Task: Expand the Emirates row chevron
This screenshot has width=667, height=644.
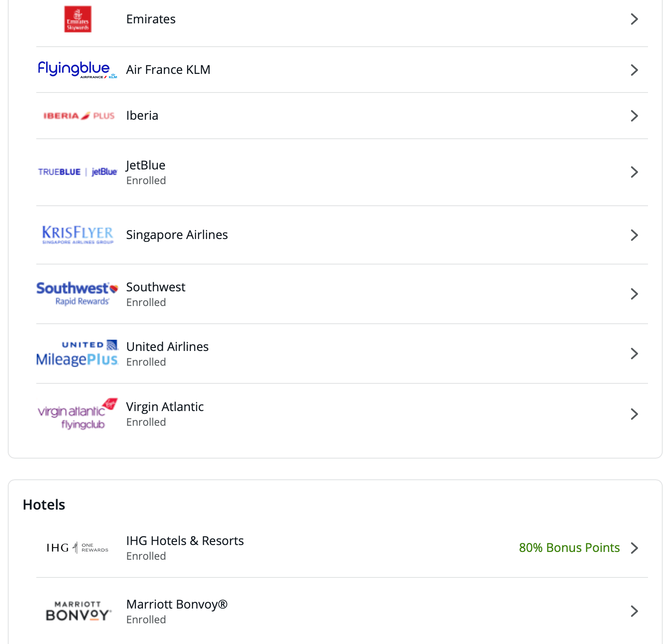Action: coord(634,19)
